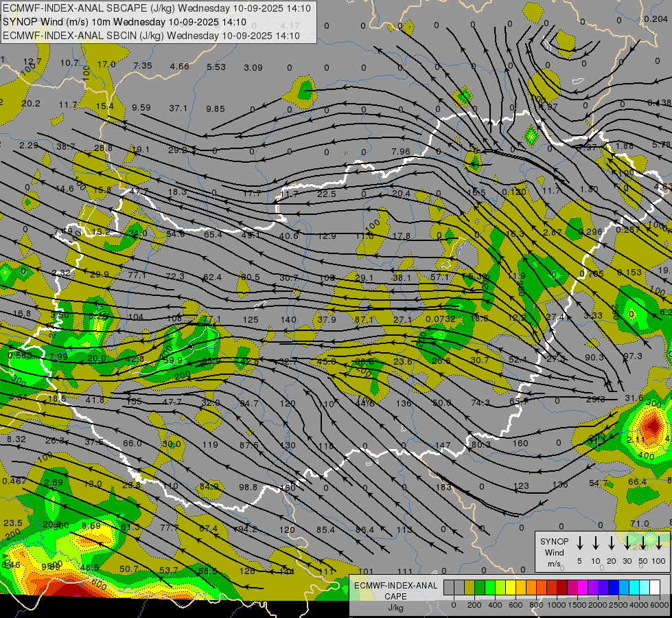Click the map value 3.09
Screen dimensions: 672x618
253,67
